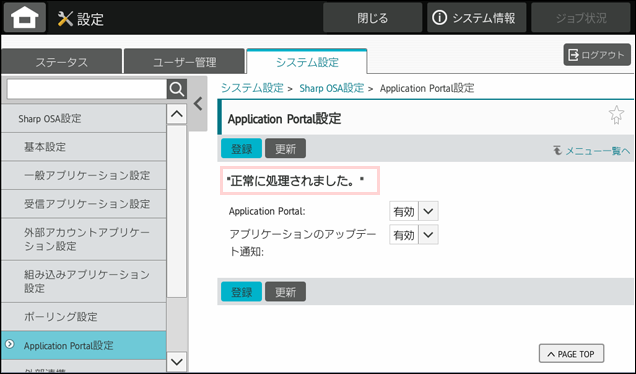Viewport: 636px width, 374px height.
Task: Click Sharp OSA設定 breadcrumb link
Action: tap(331, 88)
